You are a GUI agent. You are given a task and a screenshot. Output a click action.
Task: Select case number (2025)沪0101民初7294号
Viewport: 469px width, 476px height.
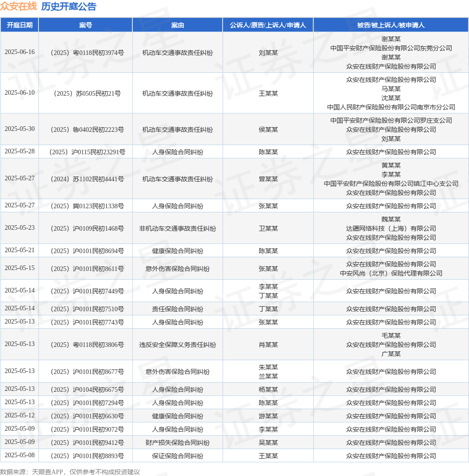(87, 403)
